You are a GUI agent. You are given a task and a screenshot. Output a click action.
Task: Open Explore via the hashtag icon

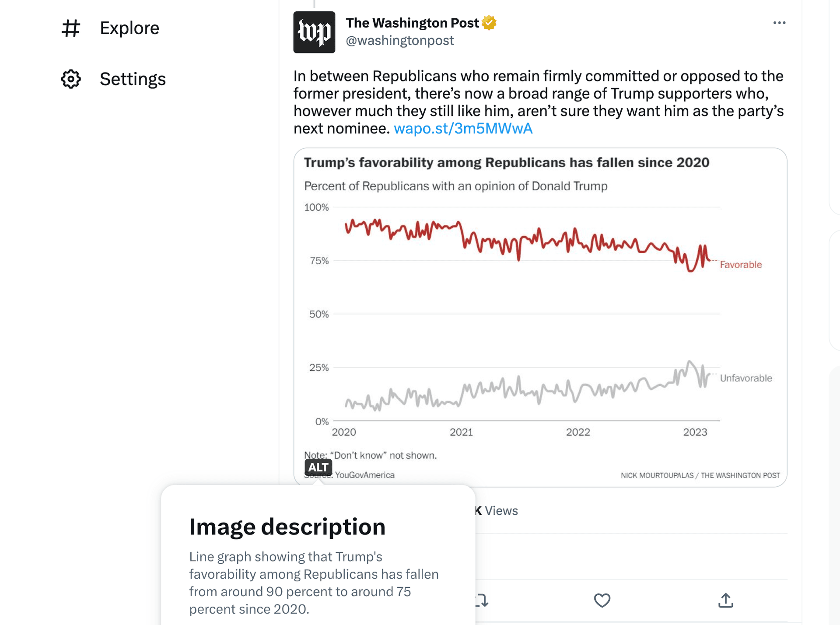tap(71, 28)
